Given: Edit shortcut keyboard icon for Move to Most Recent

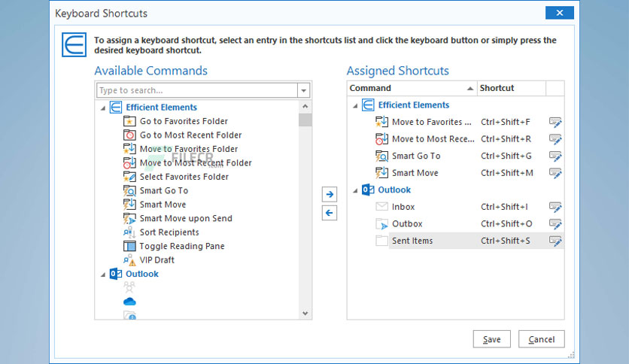Looking at the screenshot, I should [555, 139].
